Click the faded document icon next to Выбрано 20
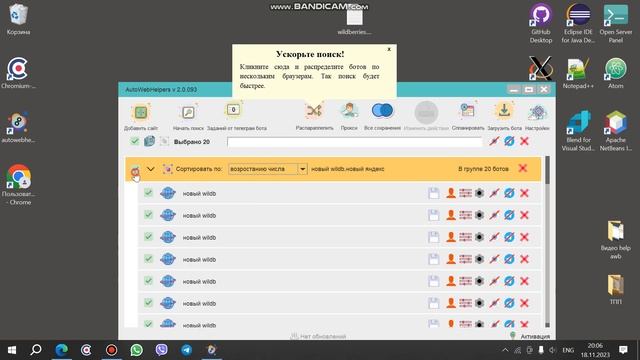 pyautogui.click(x=164, y=141)
